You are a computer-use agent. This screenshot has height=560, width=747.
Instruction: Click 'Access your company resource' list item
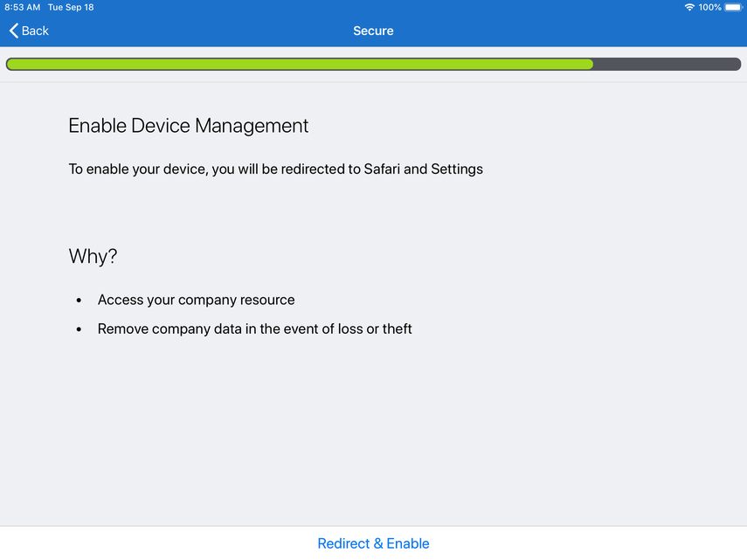tap(196, 300)
